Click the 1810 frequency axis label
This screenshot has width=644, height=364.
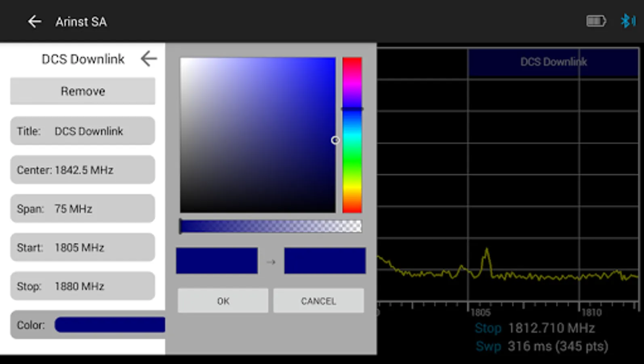[x=591, y=313]
